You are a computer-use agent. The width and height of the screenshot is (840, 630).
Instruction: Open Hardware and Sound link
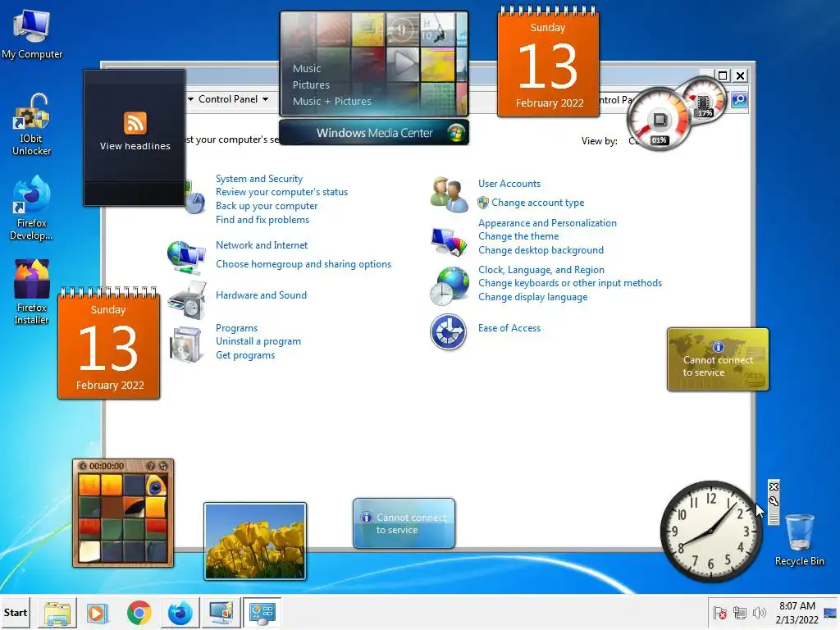click(x=262, y=295)
